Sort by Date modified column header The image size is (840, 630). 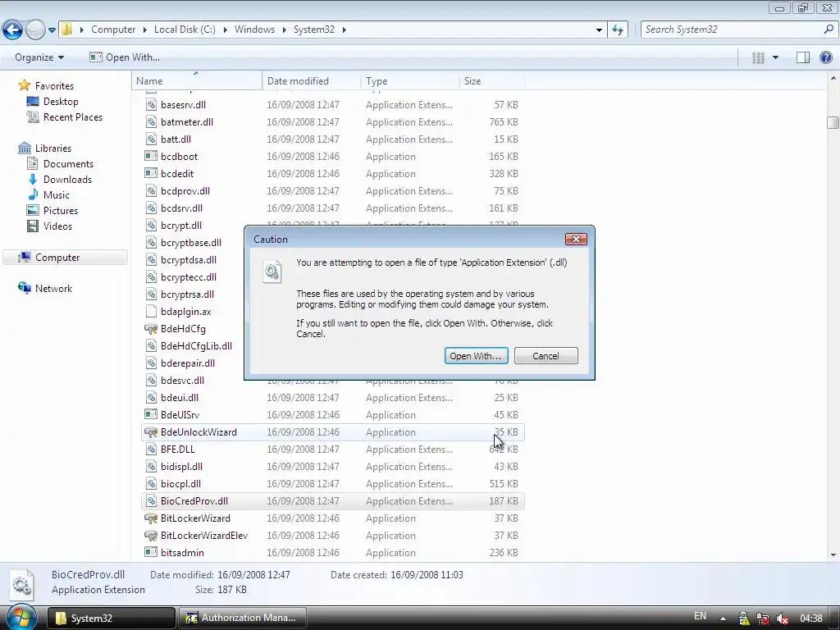[x=311, y=81]
